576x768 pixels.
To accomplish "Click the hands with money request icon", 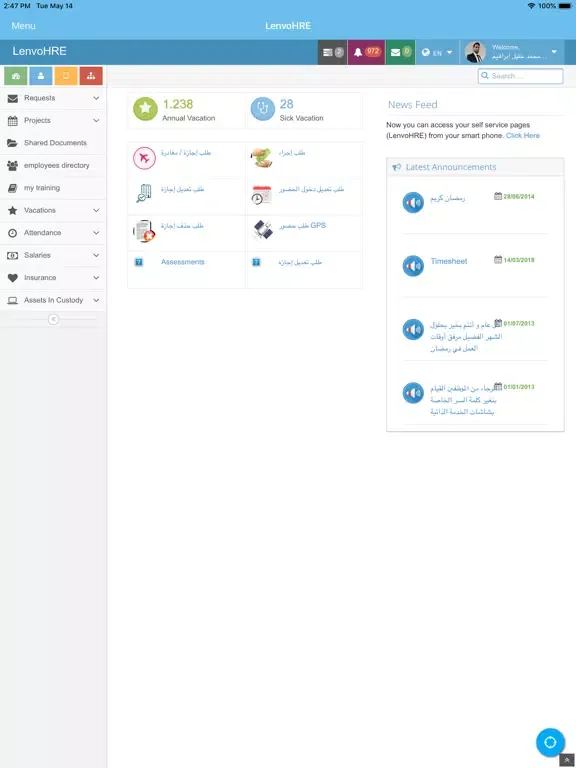I will coord(261,158).
